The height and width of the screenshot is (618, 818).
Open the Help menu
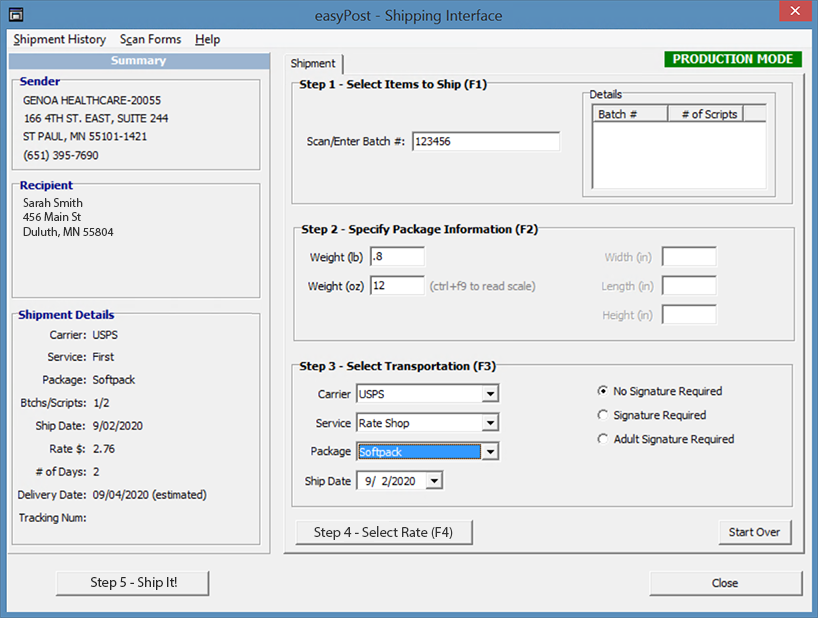[208, 39]
